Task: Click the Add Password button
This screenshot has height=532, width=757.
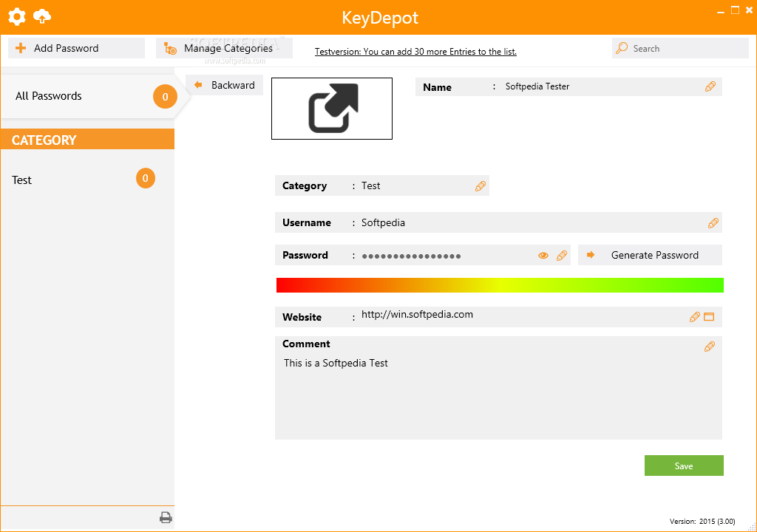Action: click(76, 48)
